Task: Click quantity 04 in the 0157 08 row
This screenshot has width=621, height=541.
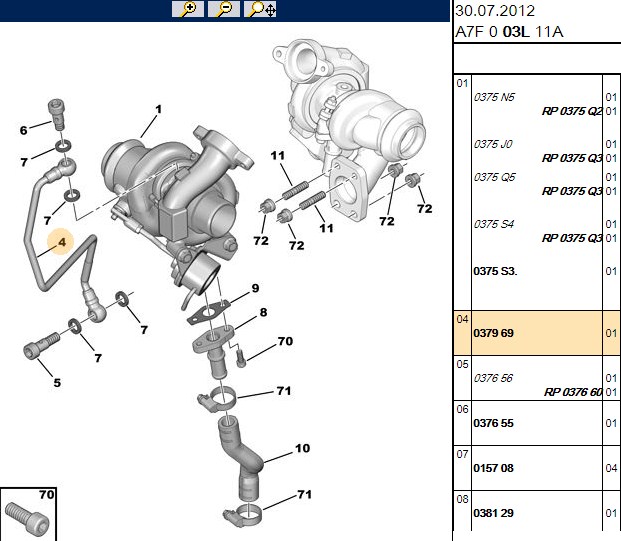Action: 611,468
